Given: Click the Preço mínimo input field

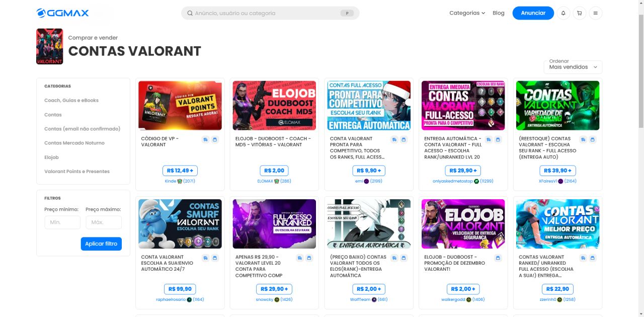Looking at the screenshot, I should [62, 222].
